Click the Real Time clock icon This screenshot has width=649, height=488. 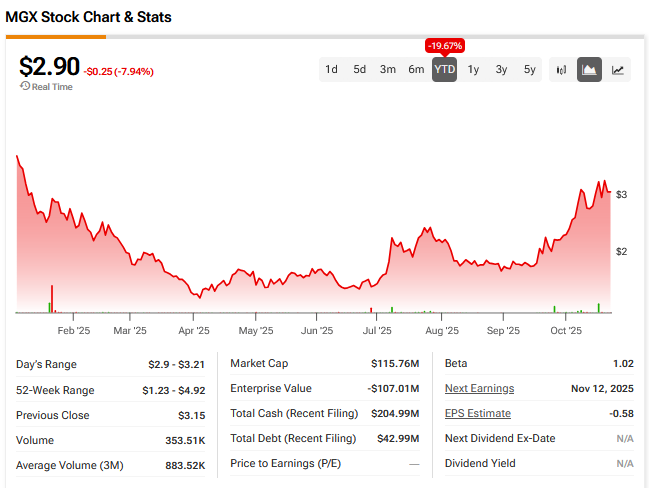(x=24, y=87)
